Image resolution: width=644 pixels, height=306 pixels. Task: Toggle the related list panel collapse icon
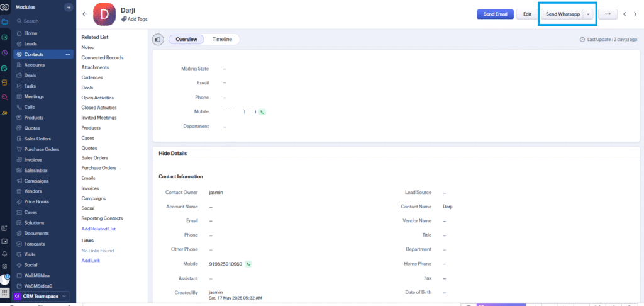point(158,40)
